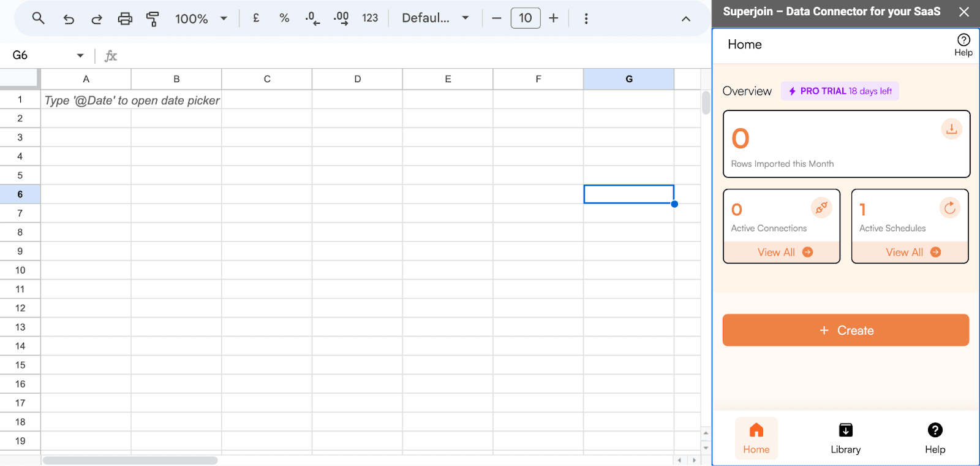
Task: Format cell as currency (£)
Action: pos(256,18)
